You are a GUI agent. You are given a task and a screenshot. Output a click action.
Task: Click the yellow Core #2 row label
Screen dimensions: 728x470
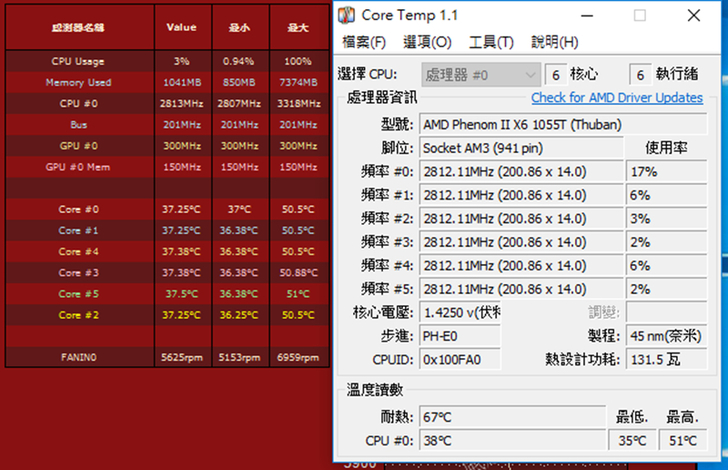[78, 315]
